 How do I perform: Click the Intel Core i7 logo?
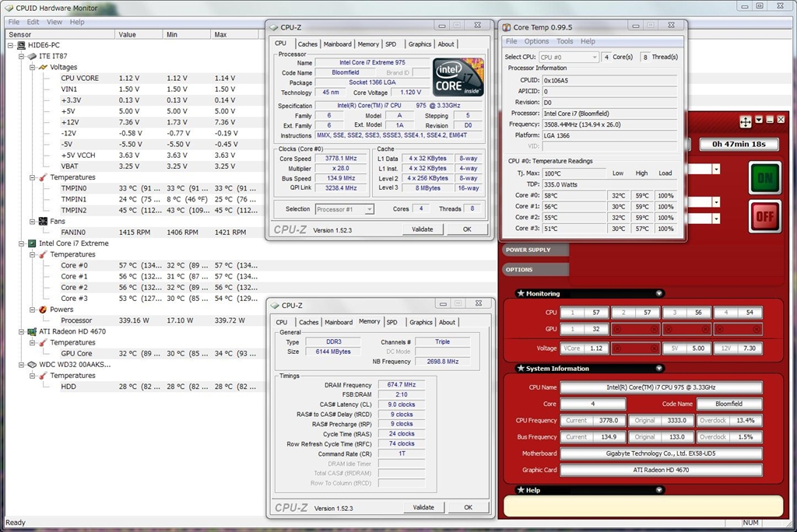pyautogui.click(x=458, y=77)
